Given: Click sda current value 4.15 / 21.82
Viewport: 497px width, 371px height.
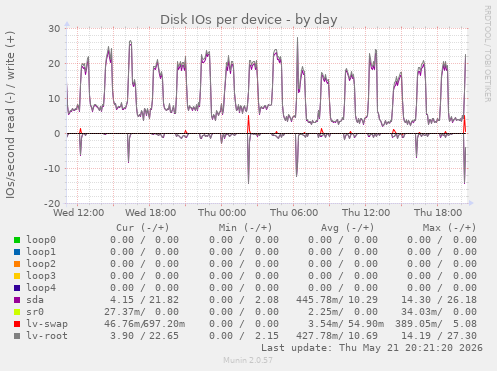Looking at the screenshot, I should tap(144, 300).
